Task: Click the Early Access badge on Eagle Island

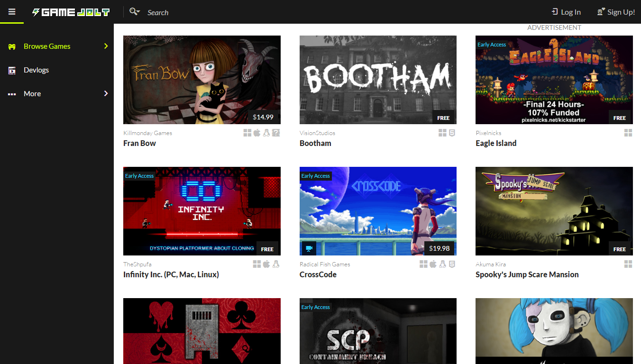Action: tap(492, 45)
